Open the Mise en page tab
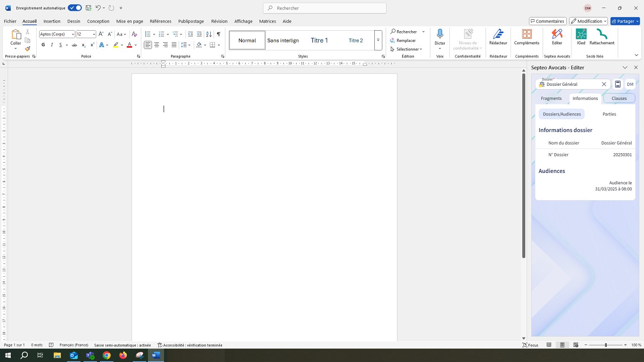The height and width of the screenshot is (362, 644). click(130, 21)
